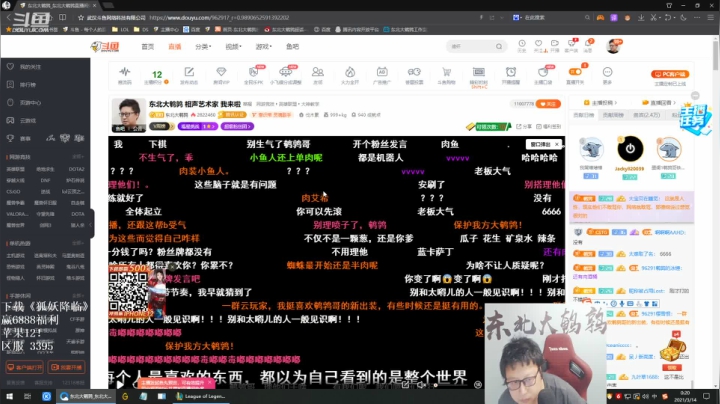Select DNF in sidebar game list
Screen dimensions: 720x404
pyautogui.click(x=45, y=180)
